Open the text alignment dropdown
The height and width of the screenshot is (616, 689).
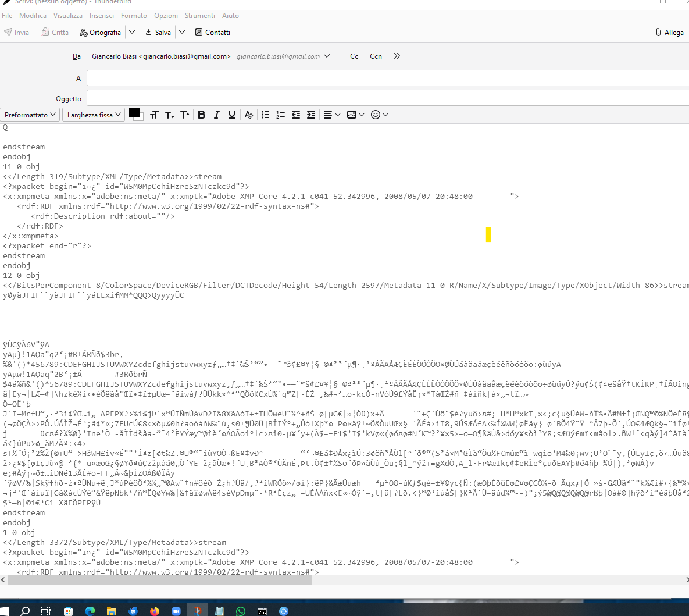332,115
